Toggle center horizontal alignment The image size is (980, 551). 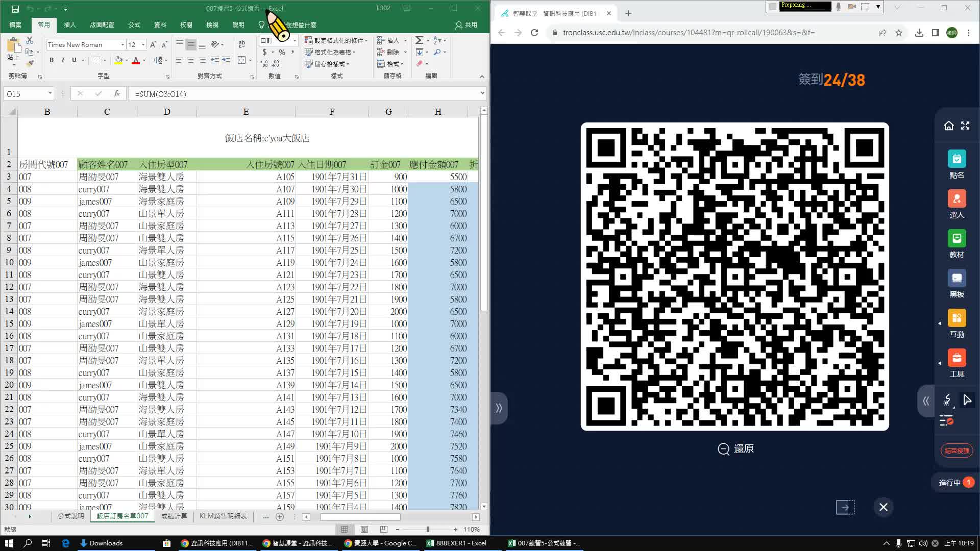pos(191,60)
